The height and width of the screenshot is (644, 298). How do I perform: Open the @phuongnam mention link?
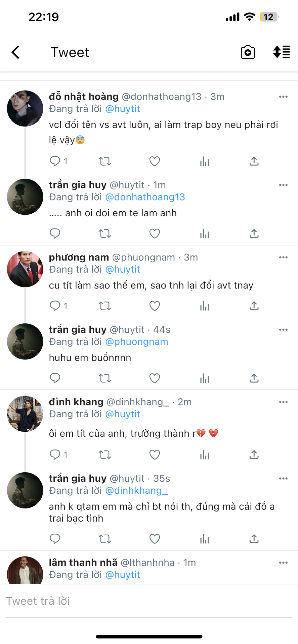[x=137, y=342]
